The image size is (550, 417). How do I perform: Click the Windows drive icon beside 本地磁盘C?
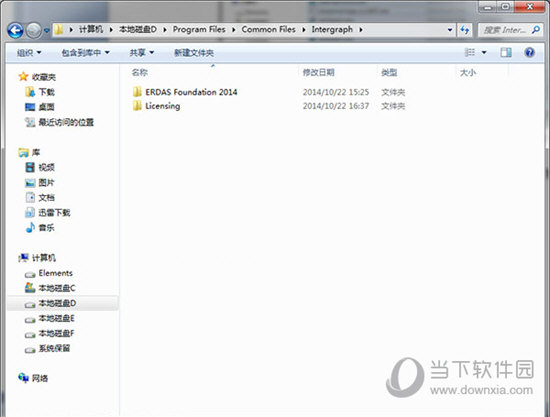[30, 288]
